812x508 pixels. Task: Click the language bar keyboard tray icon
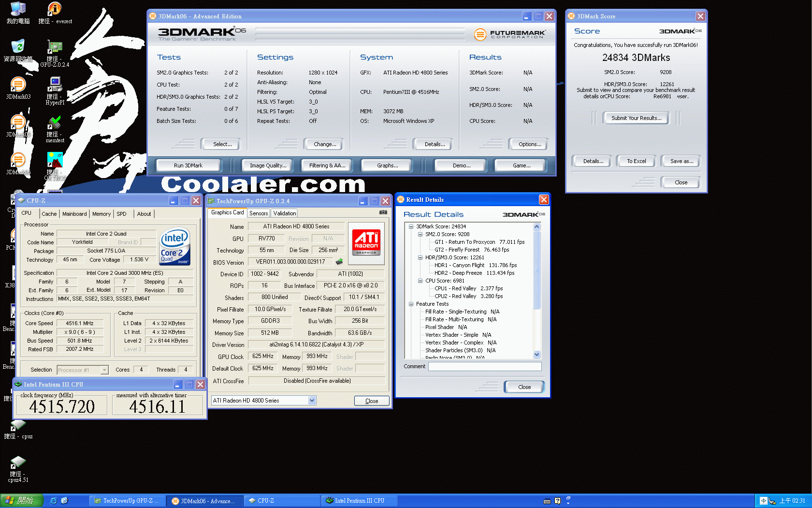(x=547, y=501)
